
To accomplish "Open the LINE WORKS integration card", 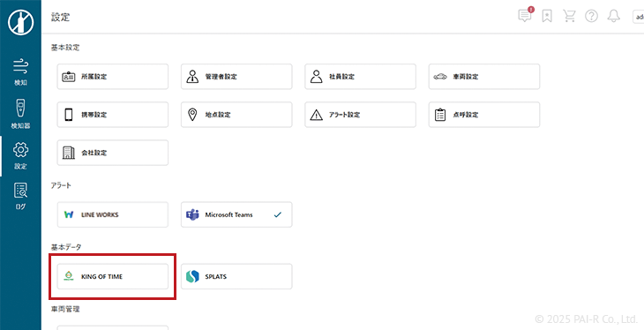I will pyautogui.click(x=113, y=214).
